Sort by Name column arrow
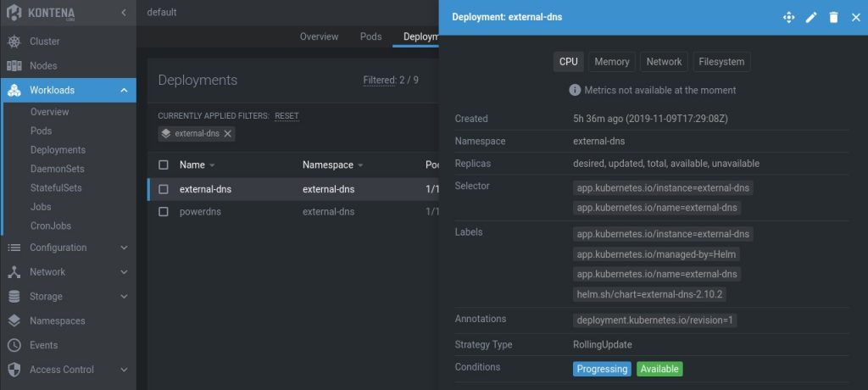The width and height of the screenshot is (868, 390). 212,165
